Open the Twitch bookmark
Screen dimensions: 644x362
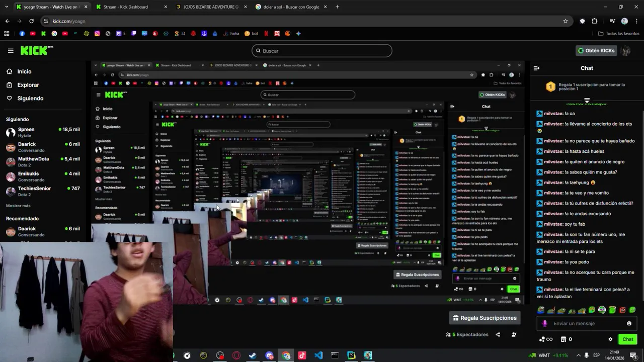click(134, 34)
